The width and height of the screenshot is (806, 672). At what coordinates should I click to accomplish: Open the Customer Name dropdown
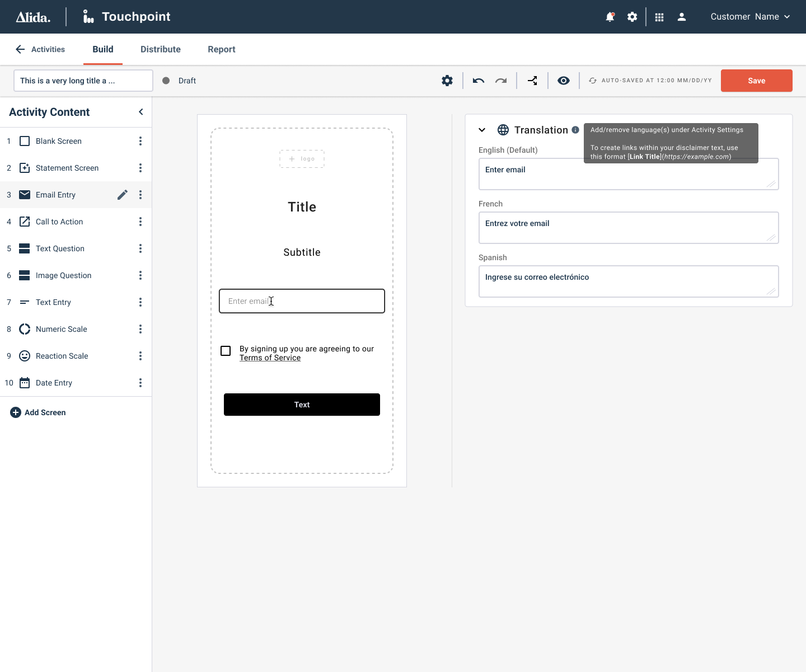click(750, 17)
